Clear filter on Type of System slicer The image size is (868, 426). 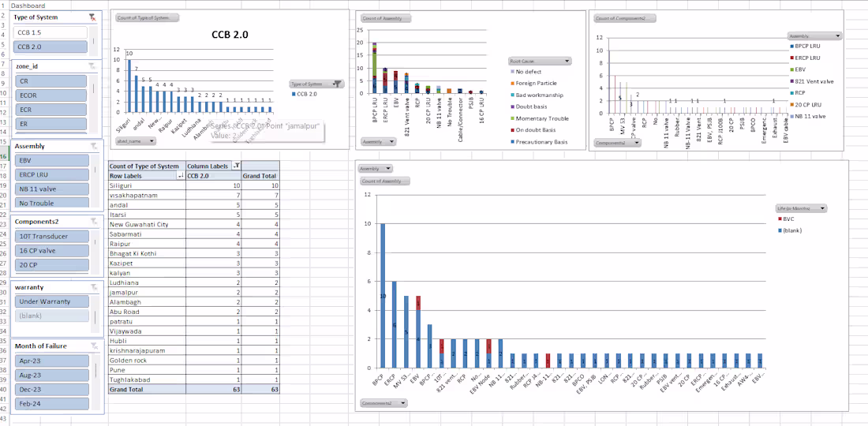point(94,17)
